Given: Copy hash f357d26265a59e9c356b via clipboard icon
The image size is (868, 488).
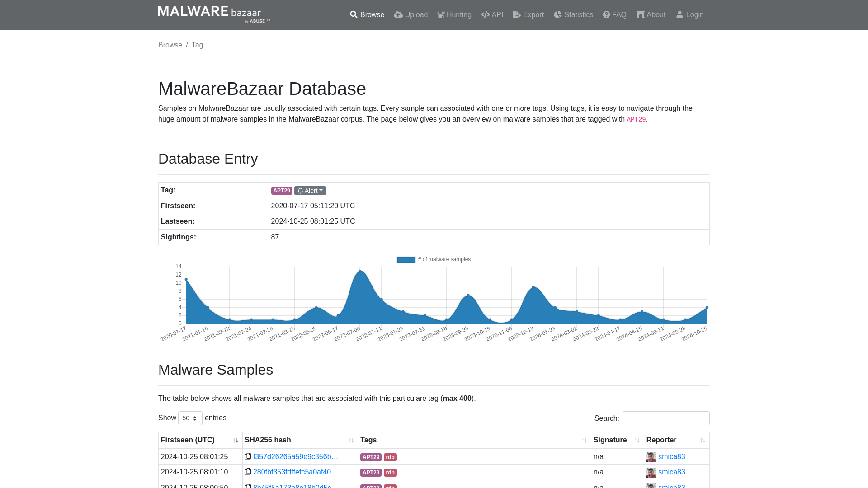Looking at the screenshot, I should pyautogui.click(x=248, y=456).
